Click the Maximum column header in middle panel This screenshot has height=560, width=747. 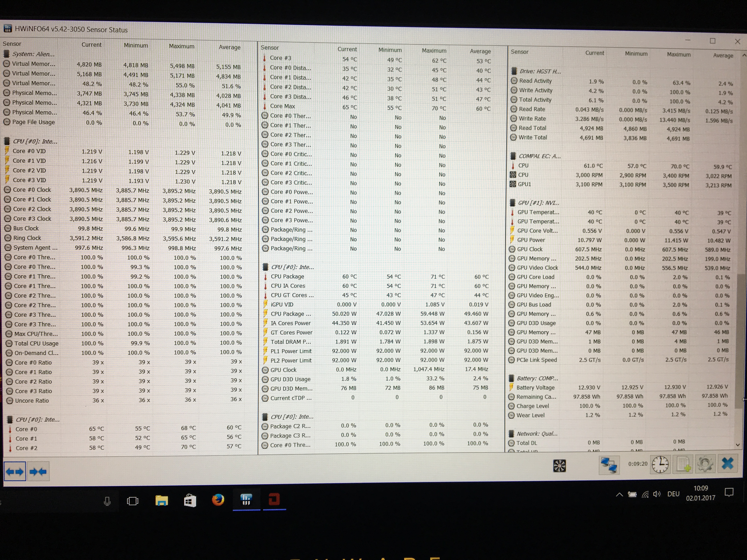tap(434, 50)
